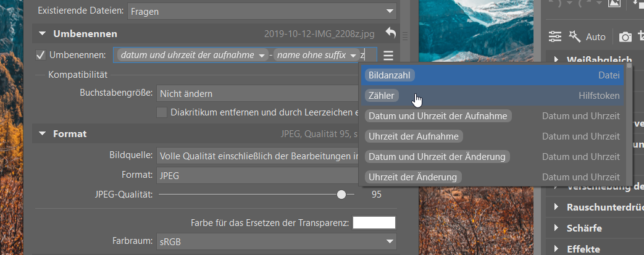This screenshot has height=255, width=644.
Task: Open the adjustment sliders settings icon
Action: click(x=555, y=36)
